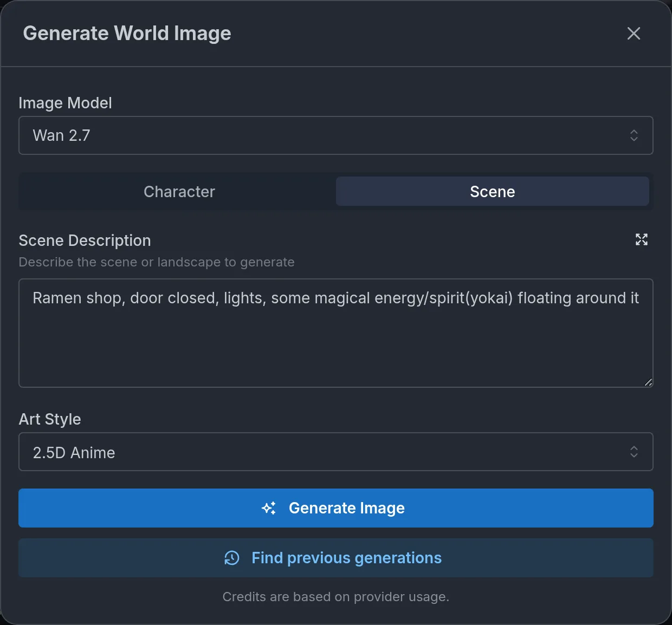Focus the Scene Description text area
672x625 pixels.
coord(336,333)
